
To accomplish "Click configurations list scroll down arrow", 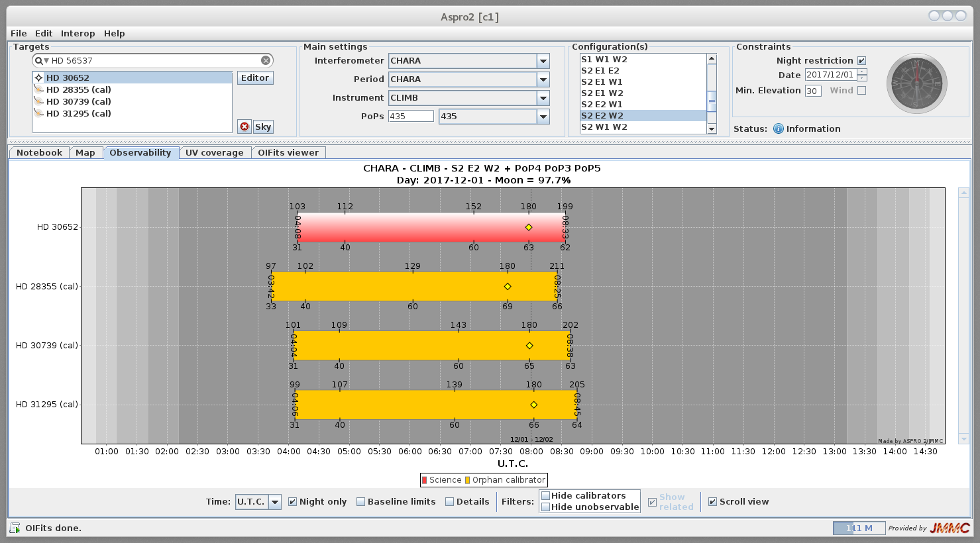I will (712, 129).
